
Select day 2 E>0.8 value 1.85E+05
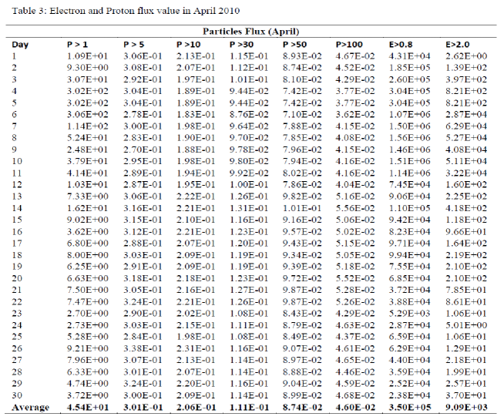tap(409, 68)
